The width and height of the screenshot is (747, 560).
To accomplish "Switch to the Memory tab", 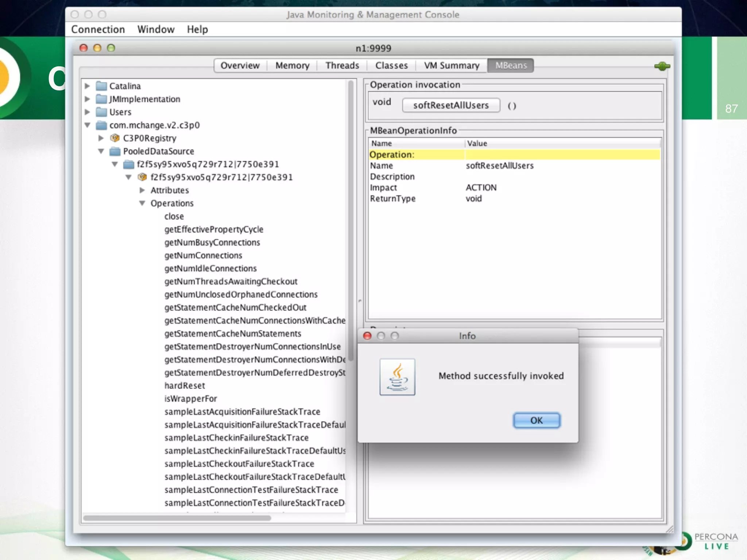I will coord(292,66).
